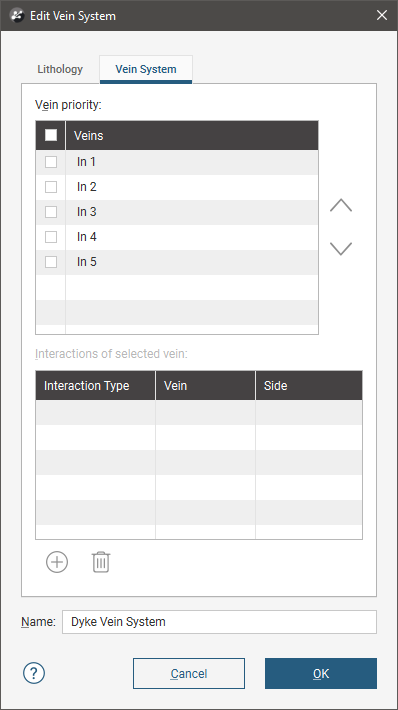Click the Leapfrog app icon in title bar
The image size is (398, 710).
coord(17,16)
